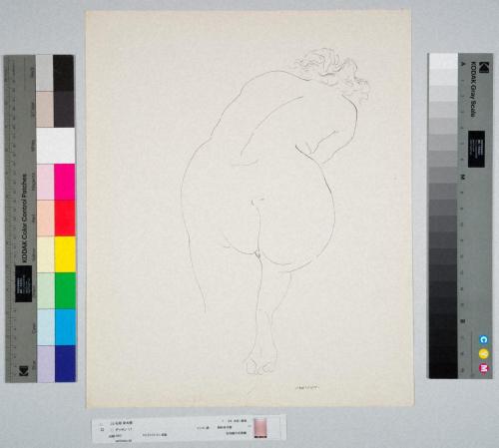Image resolution: width=499 pixels, height=448 pixels.
Task: Click the artist signature below the drawing
Action: coord(307,387)
